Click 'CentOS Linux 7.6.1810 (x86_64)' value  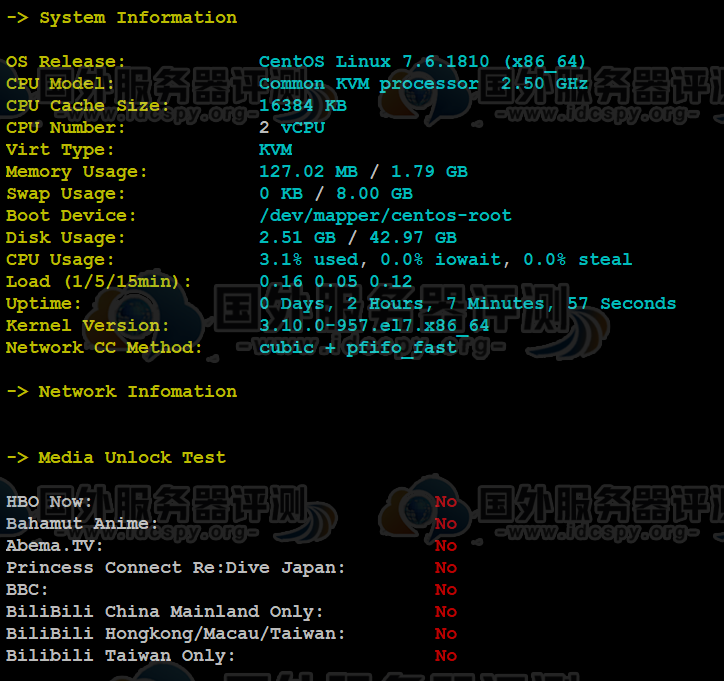click(422, 62)
